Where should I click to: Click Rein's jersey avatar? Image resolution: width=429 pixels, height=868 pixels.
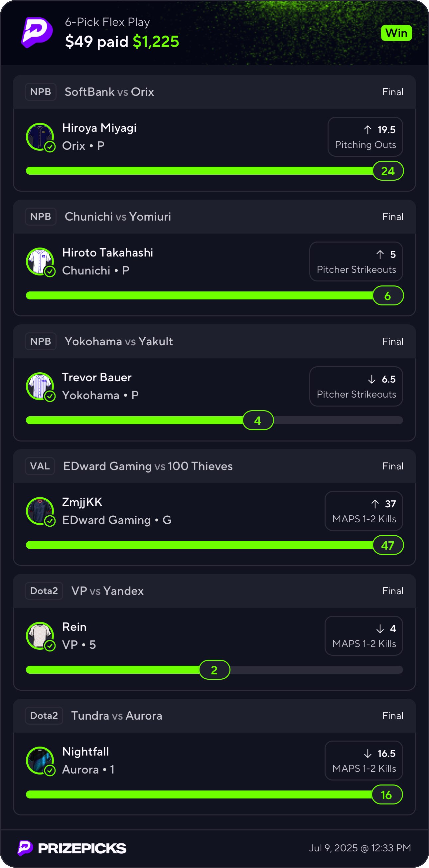[40, 635]
